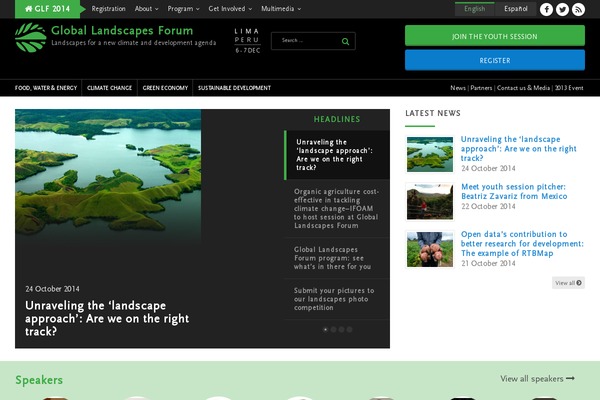Image resolution: width=600 pixels, height=400 pixels.
Task: Open Food, Water & Energy section
Action: point(46,88)
